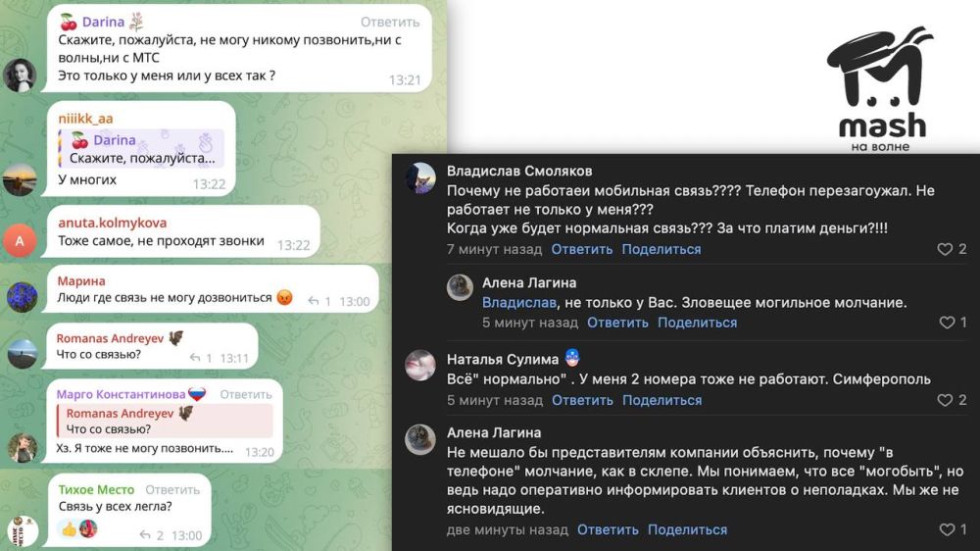Like Алена Лагина's reply about могильное молчание
980x551 pixels.
(947, 323)
